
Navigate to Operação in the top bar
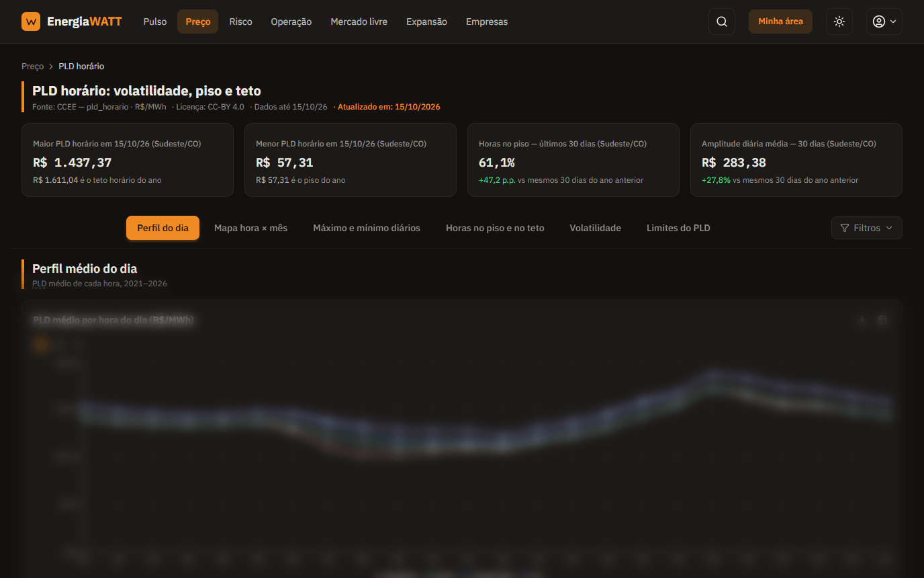[x=291, y=22]
